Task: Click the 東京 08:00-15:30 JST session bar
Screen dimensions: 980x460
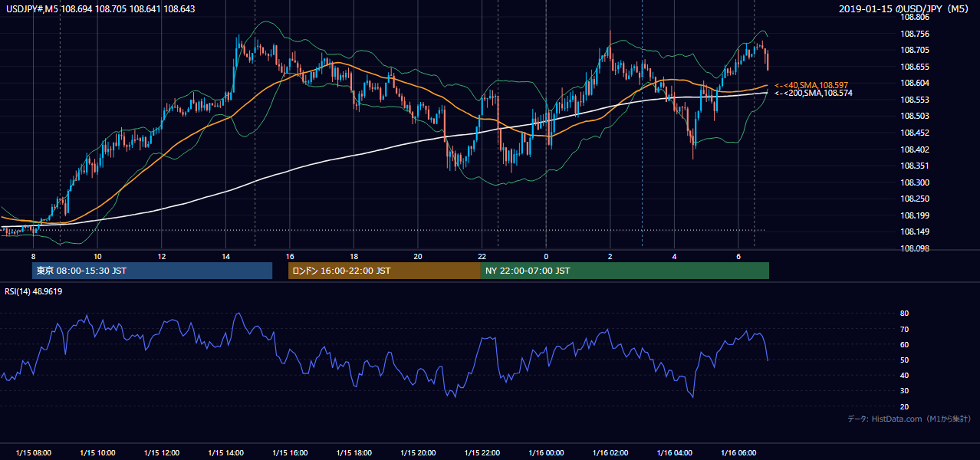Action: coord(152,271)
